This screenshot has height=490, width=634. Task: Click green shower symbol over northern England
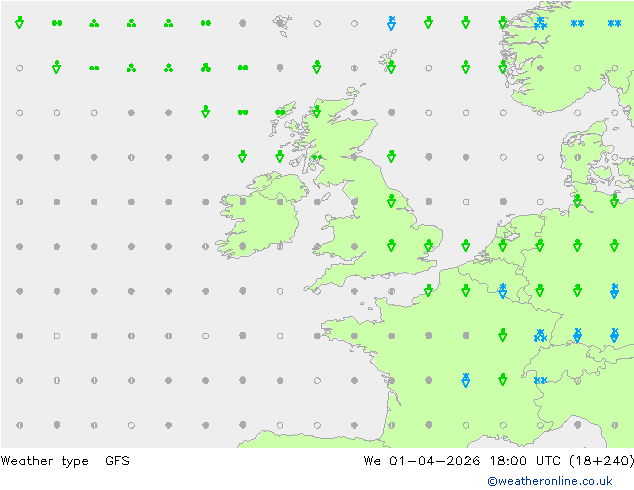(391, 201)
